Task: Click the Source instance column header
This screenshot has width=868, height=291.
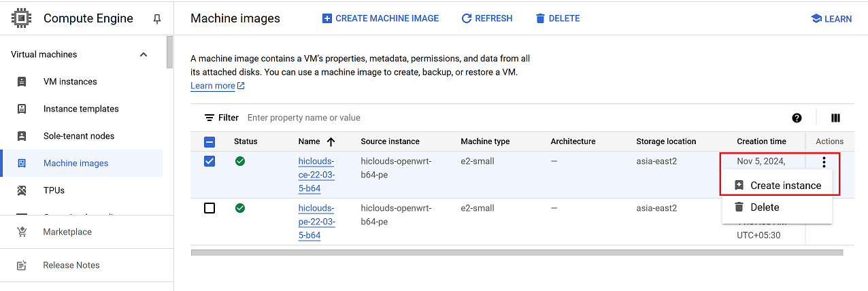Action: click(x=390, y=141)
